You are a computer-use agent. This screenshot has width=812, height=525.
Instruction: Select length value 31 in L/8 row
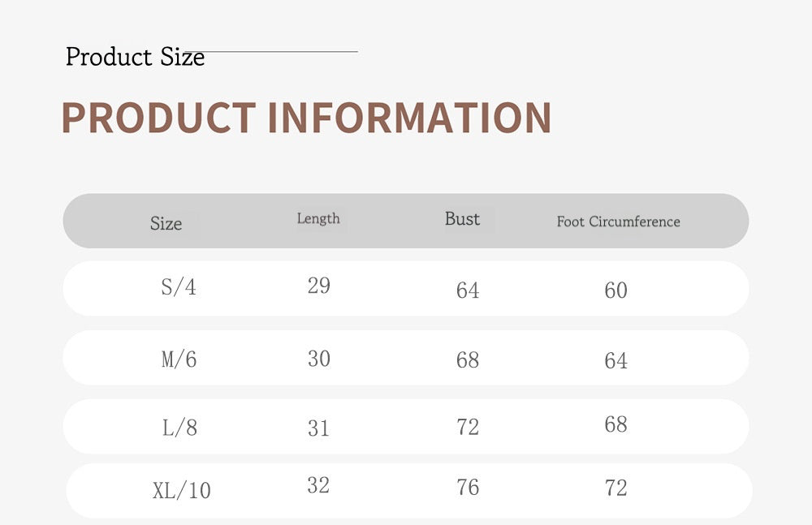pos(318,428)
